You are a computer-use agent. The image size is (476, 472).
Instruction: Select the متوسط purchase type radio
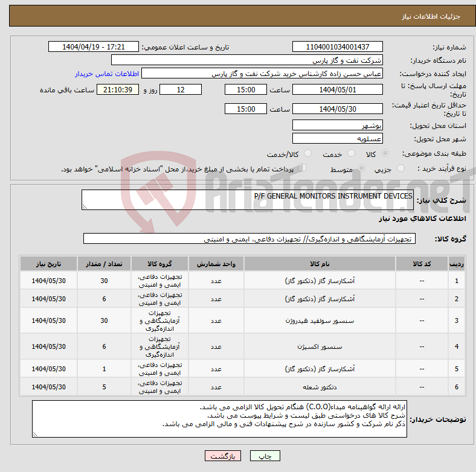361,168
